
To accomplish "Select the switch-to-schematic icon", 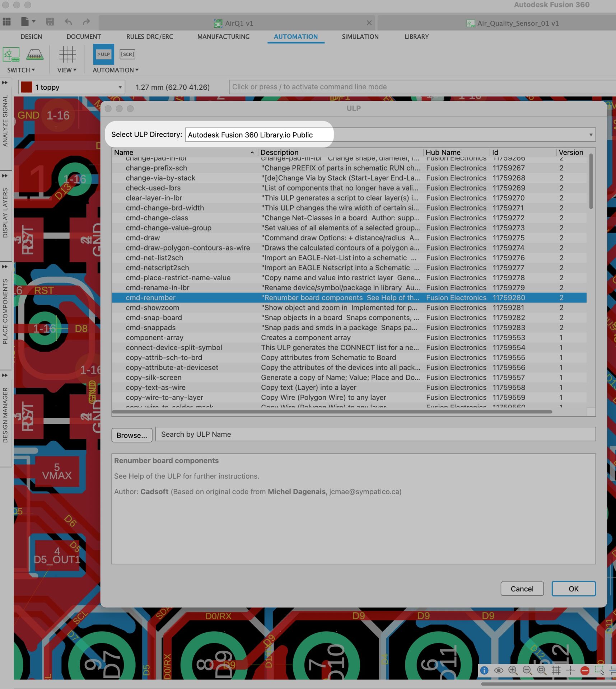I will point(10,54).
